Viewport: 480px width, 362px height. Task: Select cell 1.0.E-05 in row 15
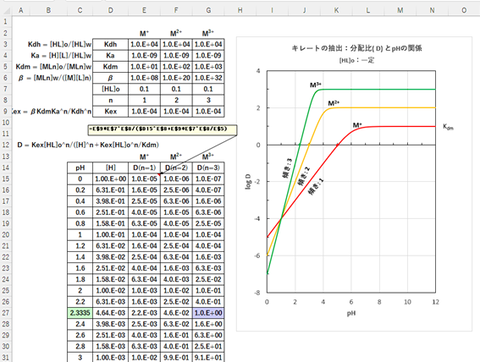[x=144, y=179]
